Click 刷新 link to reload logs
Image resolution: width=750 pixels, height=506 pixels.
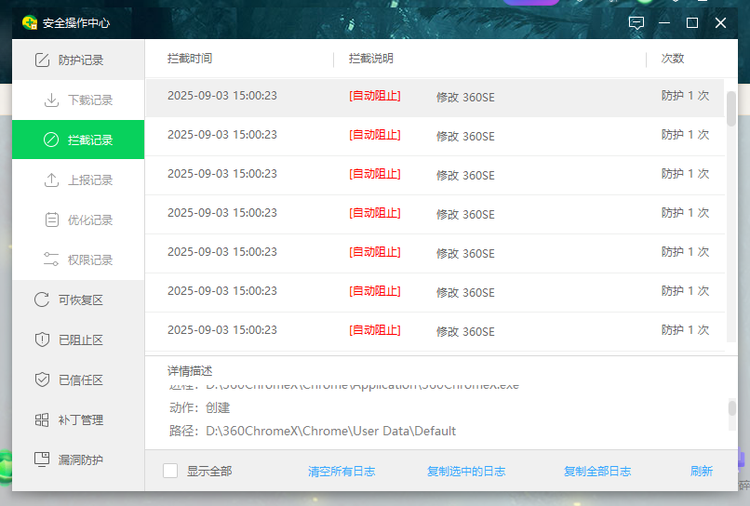(x=701, y=471)
